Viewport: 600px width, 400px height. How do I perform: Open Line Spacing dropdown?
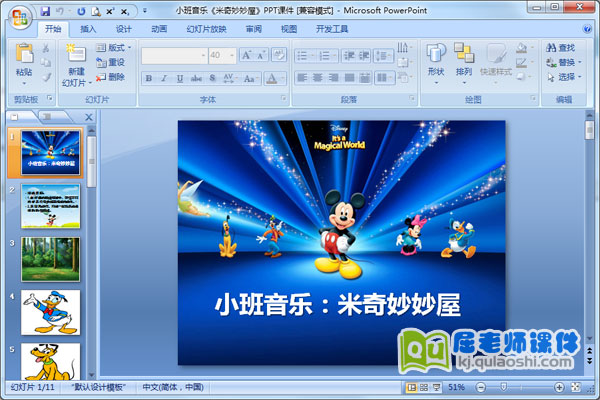pyautogui.click(x=383, y=56)
